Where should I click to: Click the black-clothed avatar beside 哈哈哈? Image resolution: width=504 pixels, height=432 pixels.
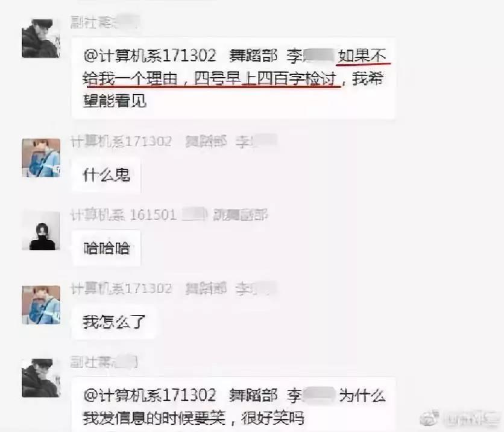tap(41, 230)
